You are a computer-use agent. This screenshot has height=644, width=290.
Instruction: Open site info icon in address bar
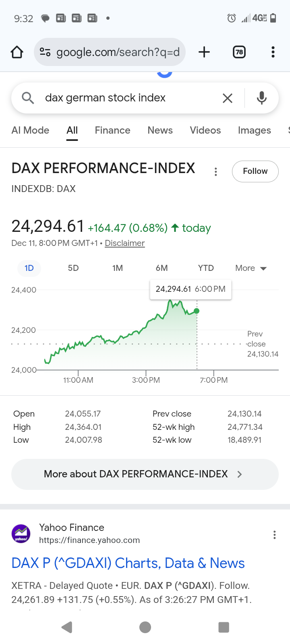pos(45,52)
